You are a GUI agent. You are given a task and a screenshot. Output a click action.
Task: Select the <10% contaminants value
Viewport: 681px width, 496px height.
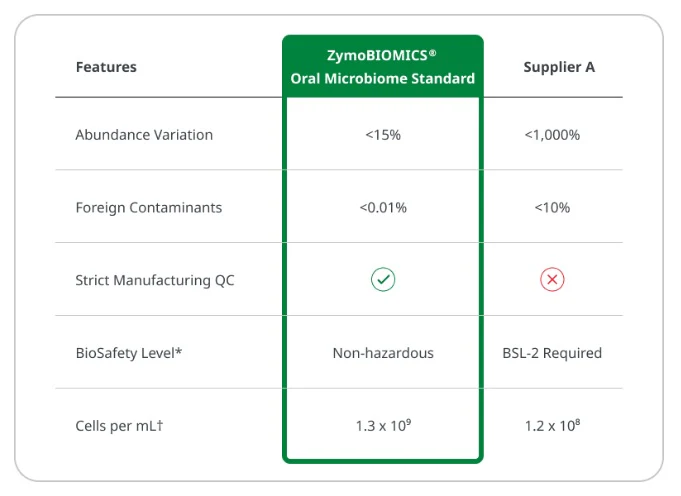tap(552, 208)
